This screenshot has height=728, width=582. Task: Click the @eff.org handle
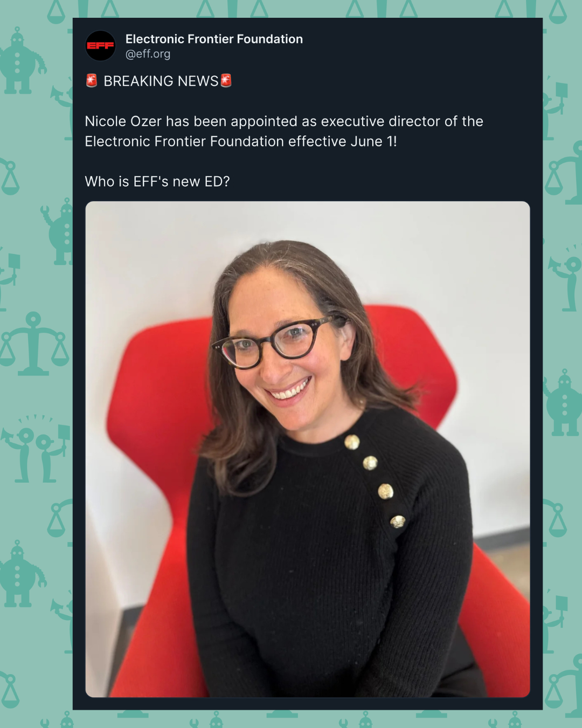tap(148, 54)
